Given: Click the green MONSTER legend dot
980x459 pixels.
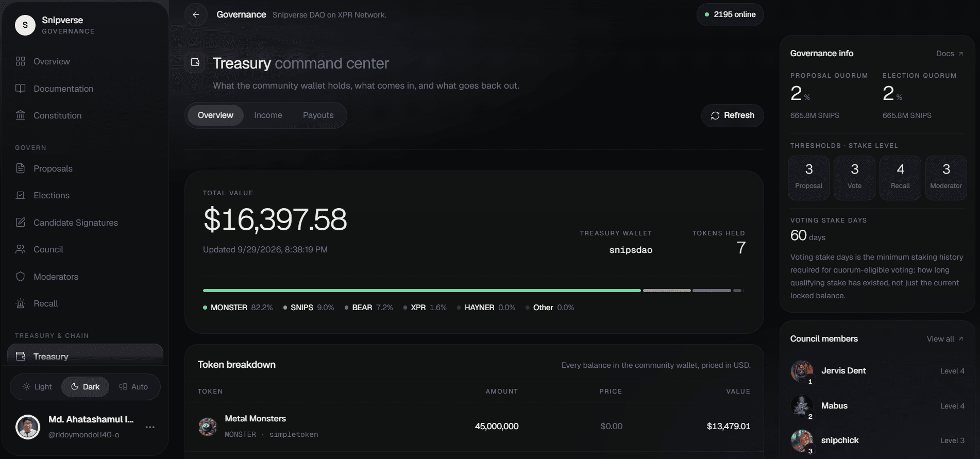Looking at the screenshot, I should click(x=205, y=308).
